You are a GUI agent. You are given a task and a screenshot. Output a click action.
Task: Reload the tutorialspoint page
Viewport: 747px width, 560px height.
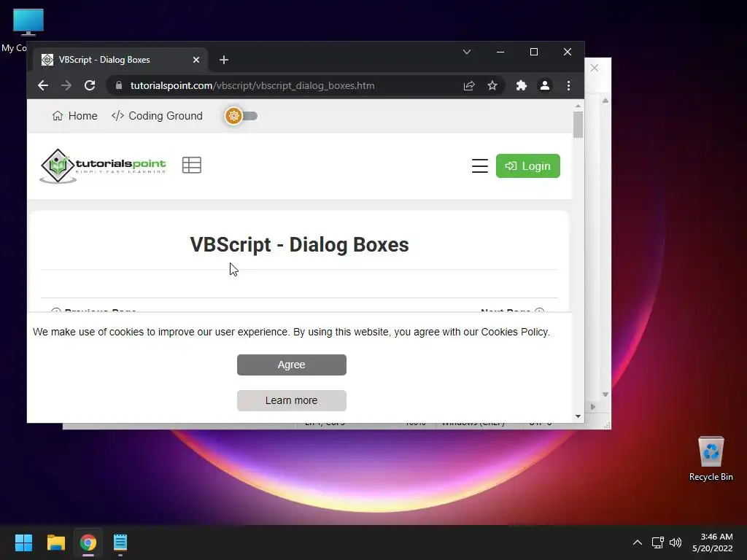coord(90,86)
